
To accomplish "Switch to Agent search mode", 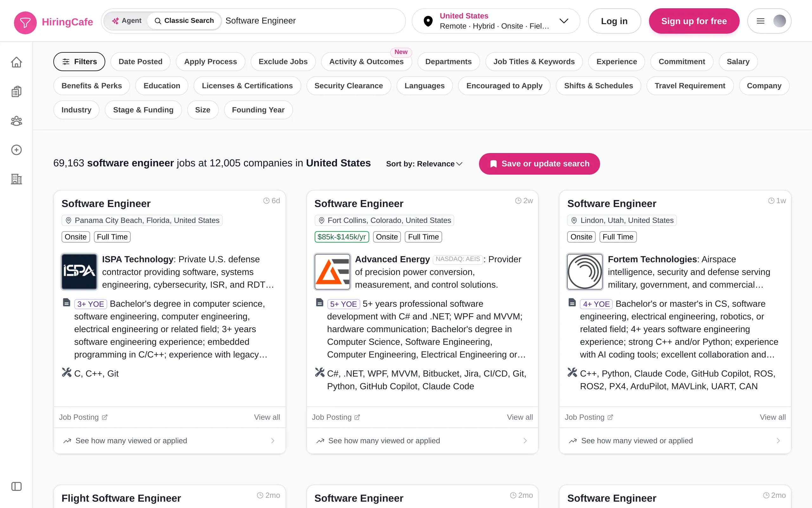I will pos(127,21).
